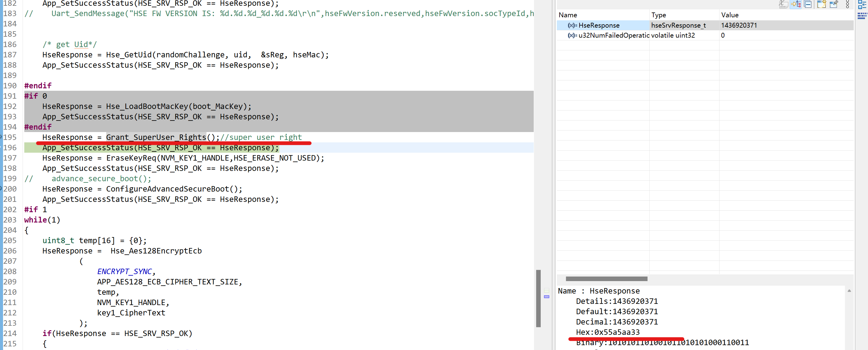Click the detail pane scroll-up arrow

coord(849,291)
